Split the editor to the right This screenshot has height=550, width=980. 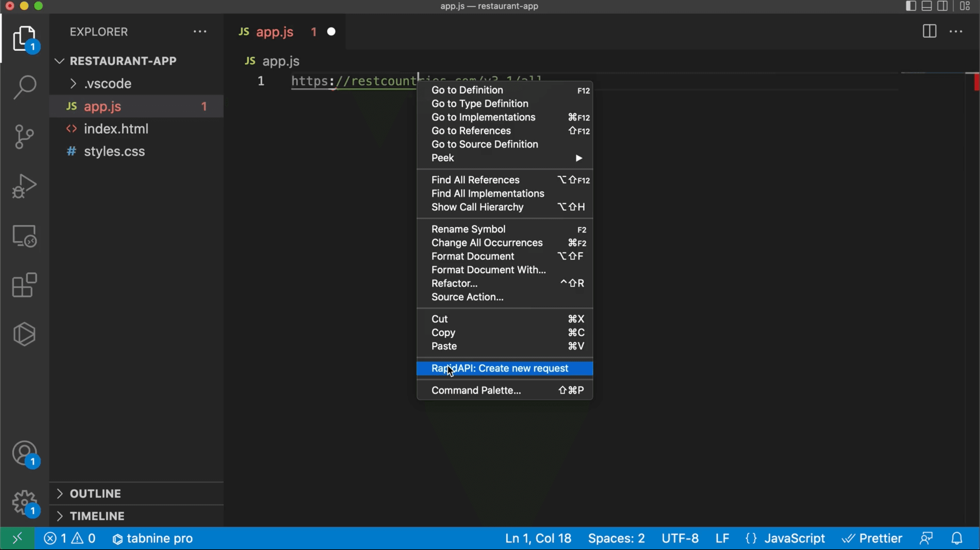click(x=929, y=31)
